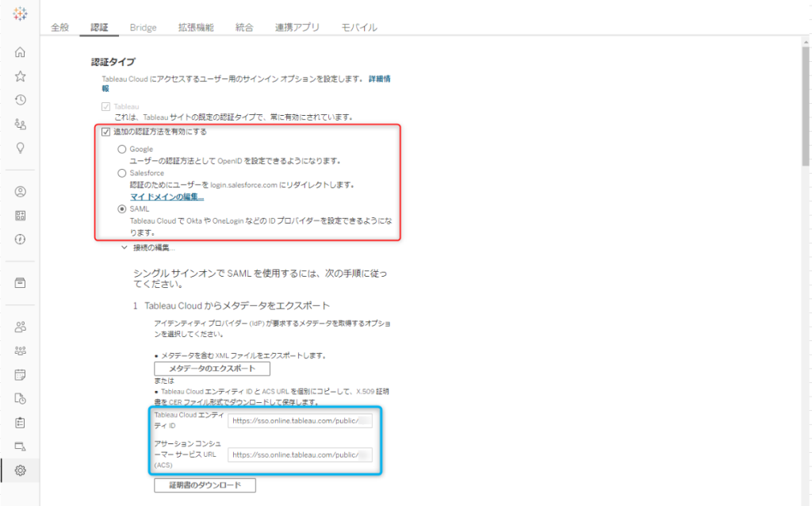The image size is (812, 506).
Task: Open Jobs icon in sidebar
Action: [x=20, y=398]
